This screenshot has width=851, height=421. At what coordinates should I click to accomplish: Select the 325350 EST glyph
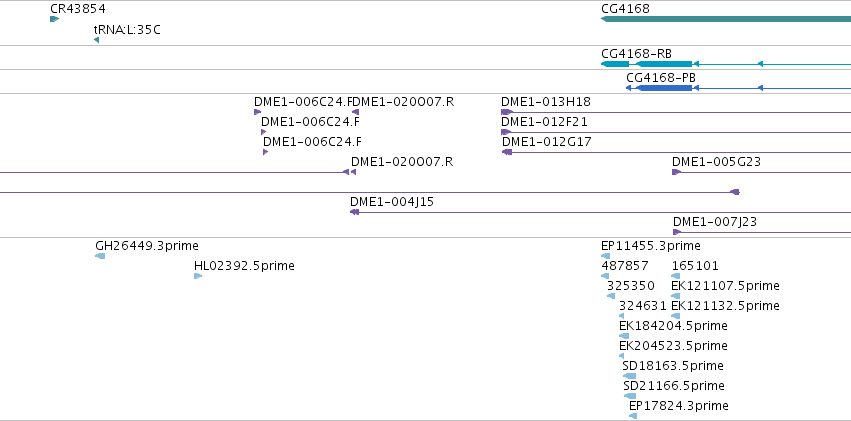611,296
